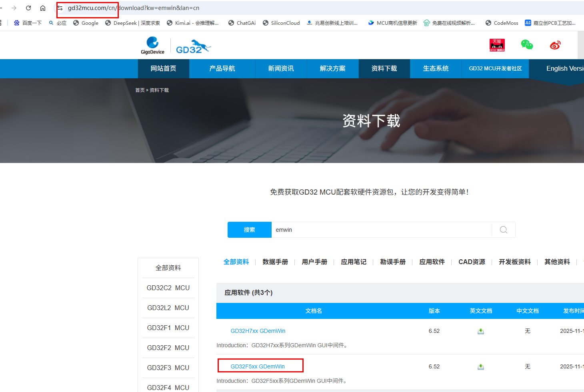Open the WeChat icon in header
This screenshot has height=392, width=584.
[527, 45]
